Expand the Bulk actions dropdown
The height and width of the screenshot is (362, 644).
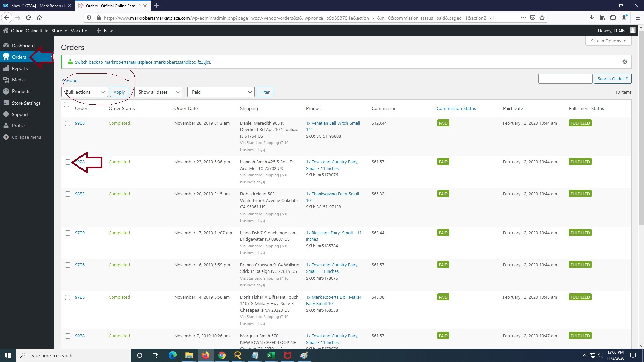pos(85,92)
